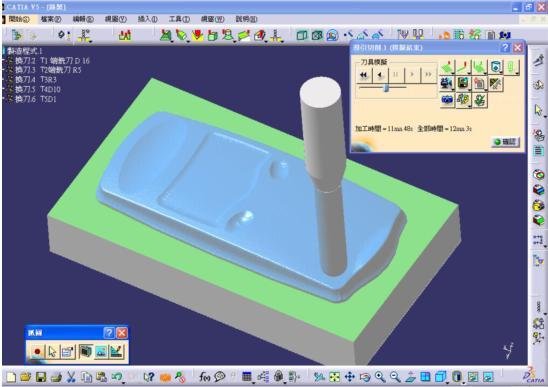The height and width of the screenshot is (387, 548).
Task: Rewind tool simulation to start (double left arrow)
Action: (x=363, y=74)
